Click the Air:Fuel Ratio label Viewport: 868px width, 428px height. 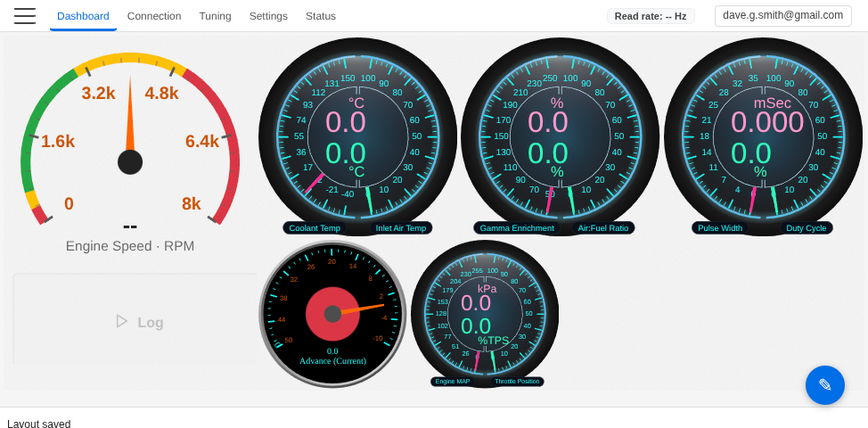(603, 228)
